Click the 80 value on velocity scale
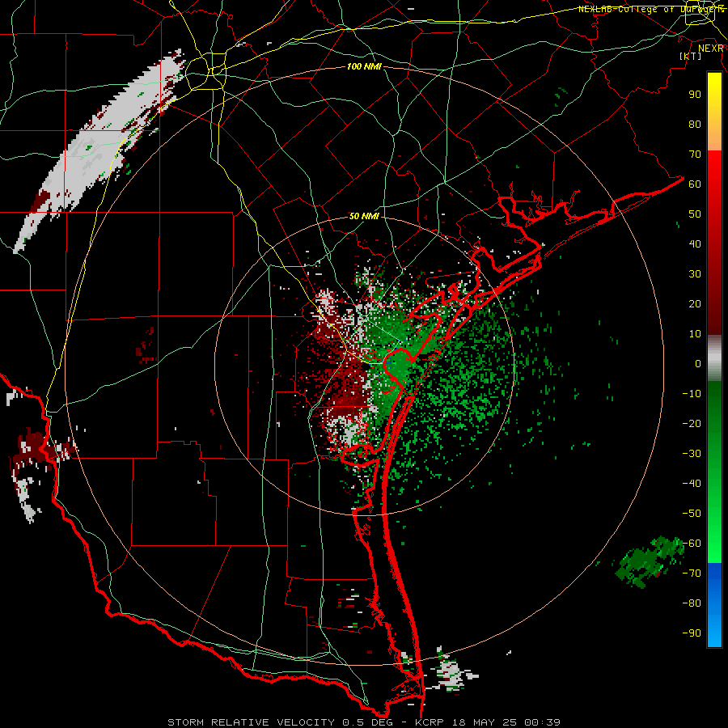 coord(695,125)
